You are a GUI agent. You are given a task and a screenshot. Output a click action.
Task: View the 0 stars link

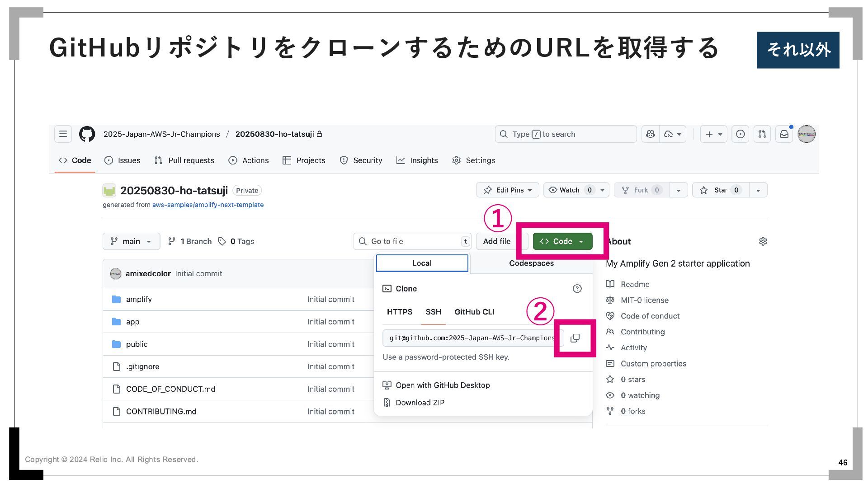(626, 380)
